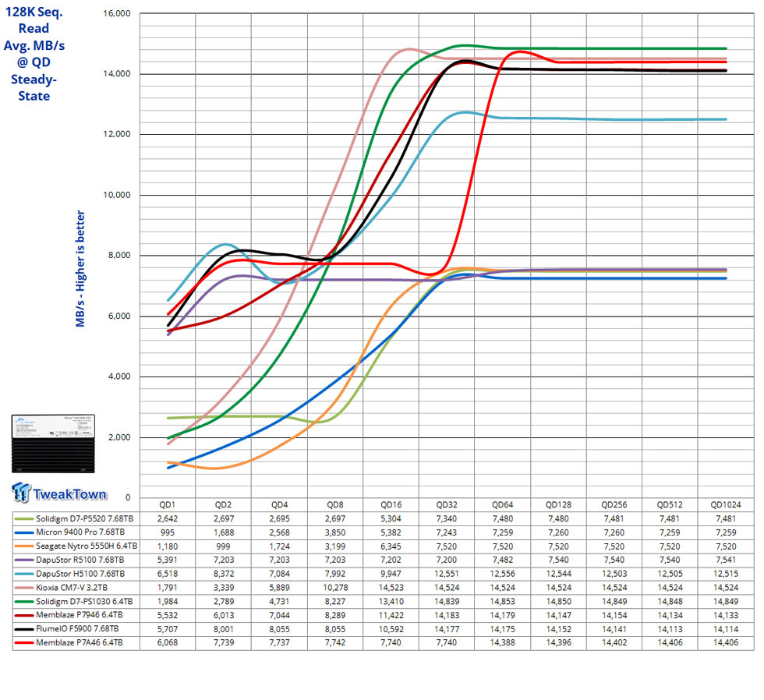Image resolution: width=764 pixels, height=700 pixels.
Task: Click the Memblaze P7946 QD16 value 11,422
Action: click(391, 615)
